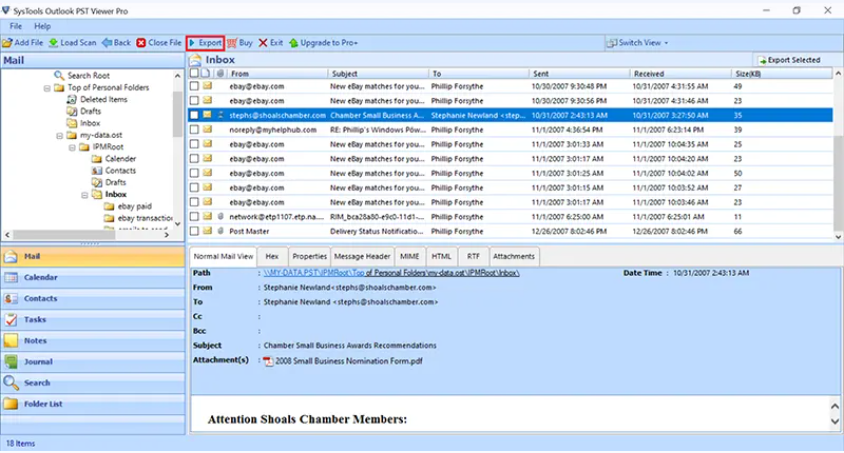
Task: Collapse the IPMRoot tree node
Action: (x=72, y=147)
